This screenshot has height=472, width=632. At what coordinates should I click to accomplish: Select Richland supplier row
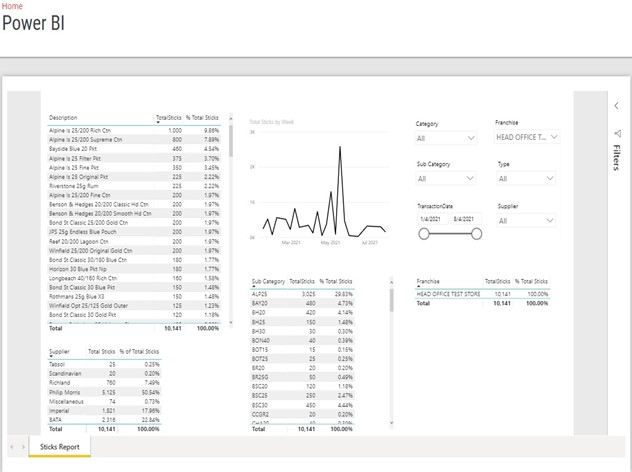click(104, 383)
